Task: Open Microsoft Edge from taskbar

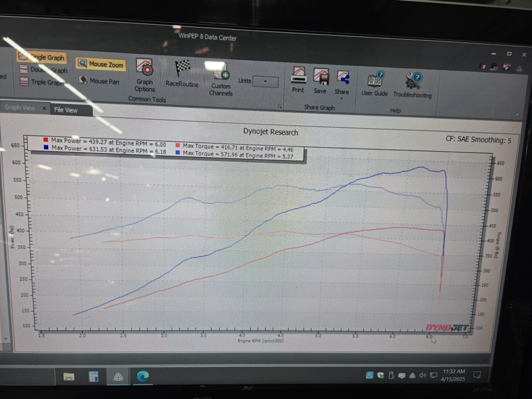Action: [x=143, y=376]
